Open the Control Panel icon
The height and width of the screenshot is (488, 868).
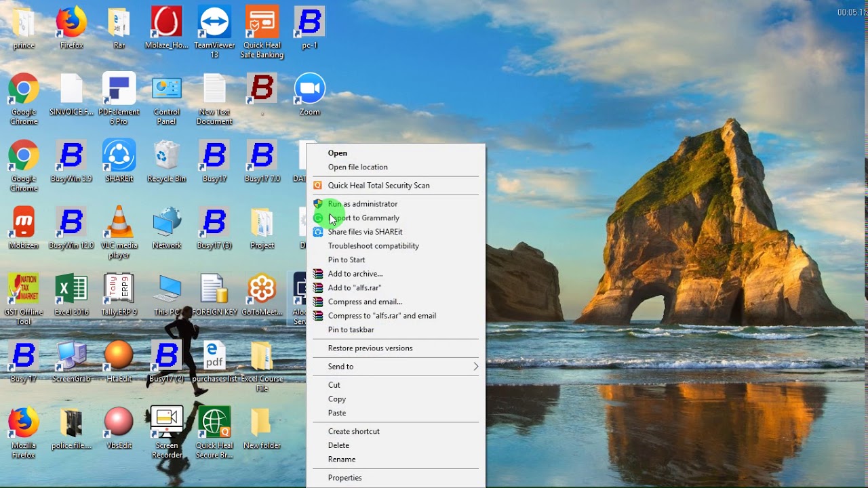[167, 99]
